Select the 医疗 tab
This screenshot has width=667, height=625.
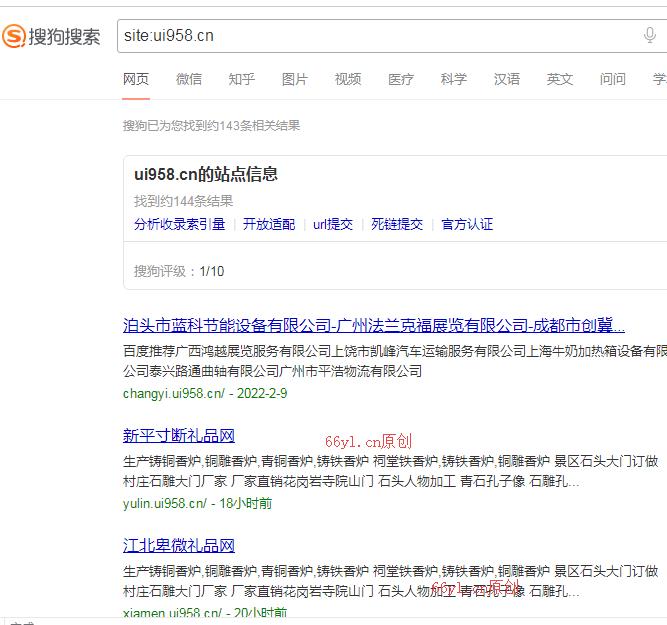click(401, 79)
